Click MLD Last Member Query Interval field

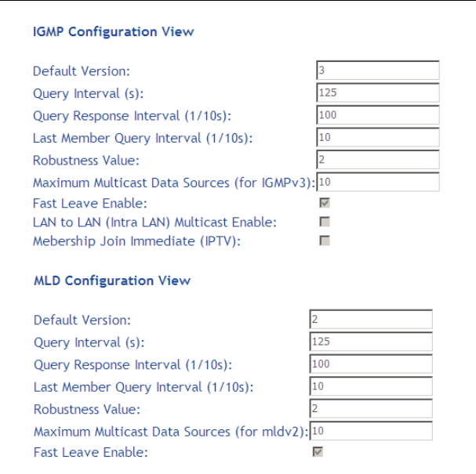(371, 387)
